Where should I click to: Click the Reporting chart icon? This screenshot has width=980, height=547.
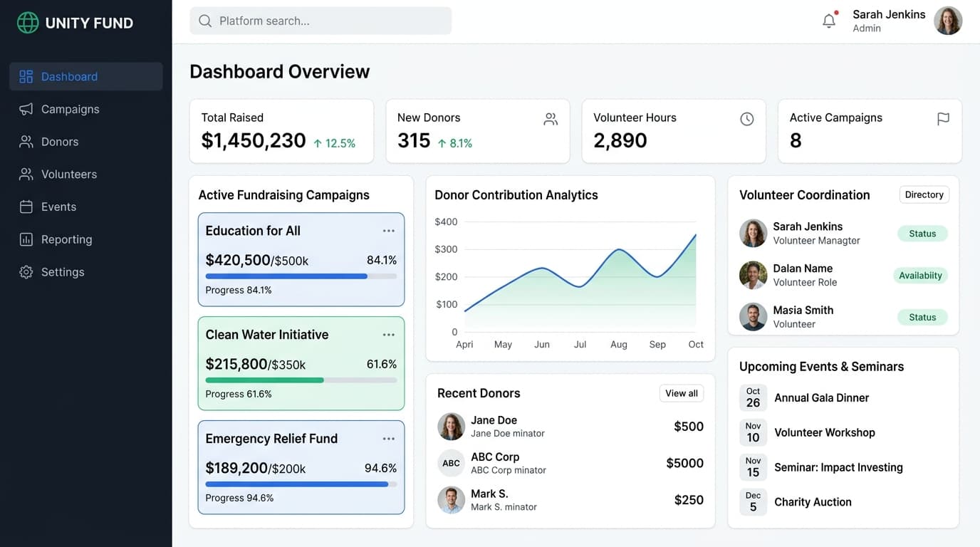[26, 239]
